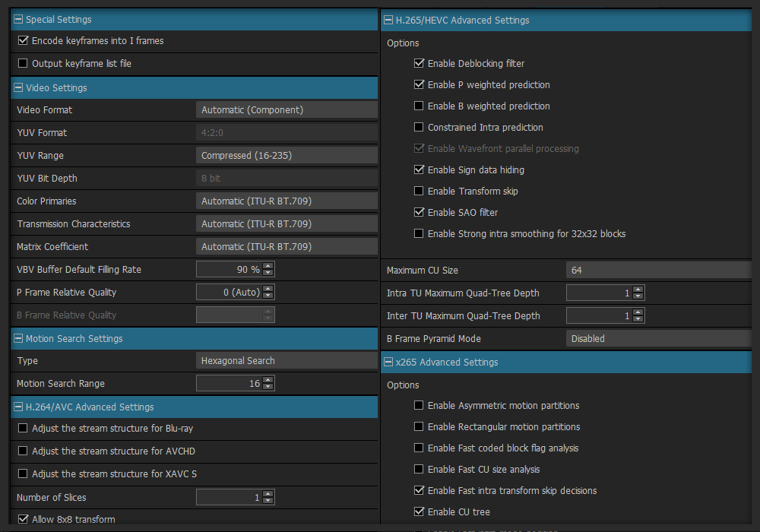Collapse the x265 Advanced Settings section

click(388, 362)
